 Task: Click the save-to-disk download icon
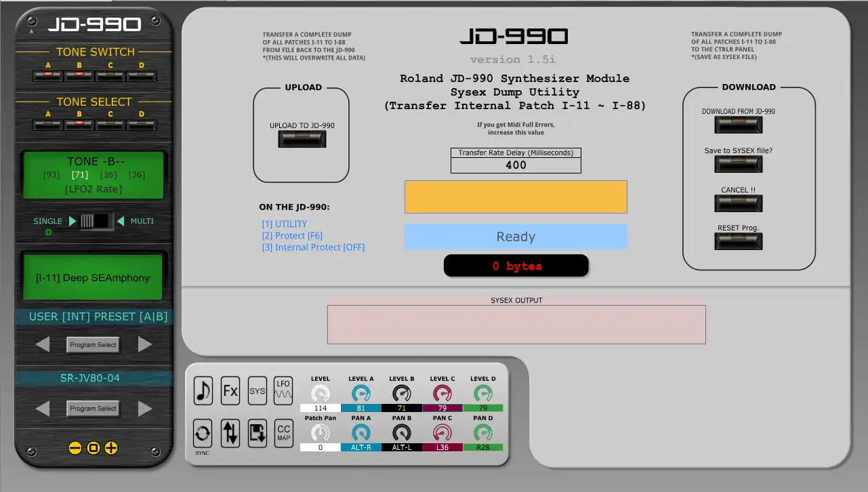click(x=257, y=432)
